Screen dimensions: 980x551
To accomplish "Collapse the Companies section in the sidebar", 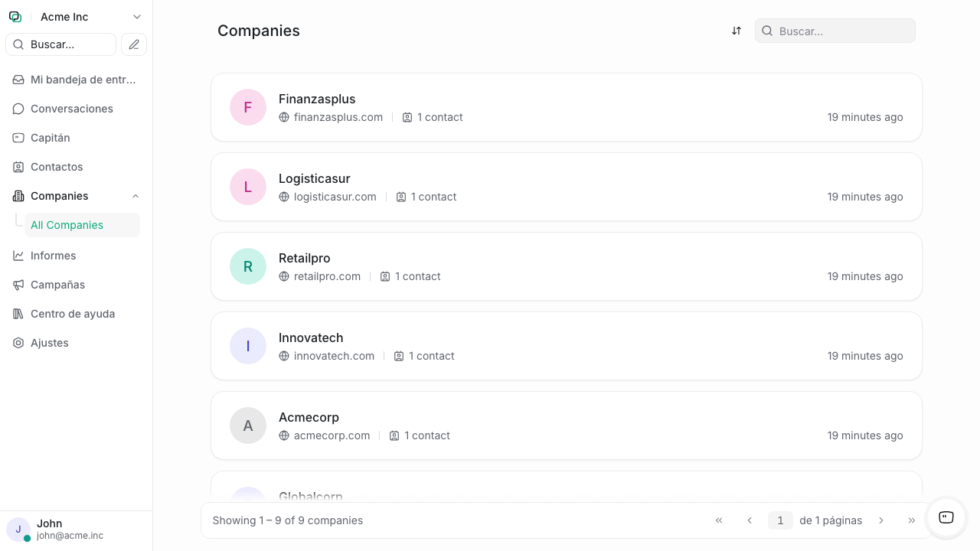I will [136, 196].
